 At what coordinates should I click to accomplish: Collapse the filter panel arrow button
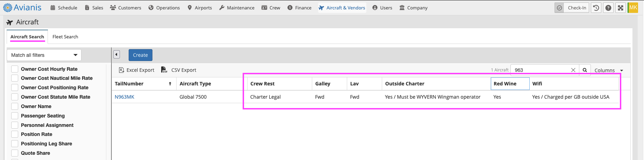[117, 55]
